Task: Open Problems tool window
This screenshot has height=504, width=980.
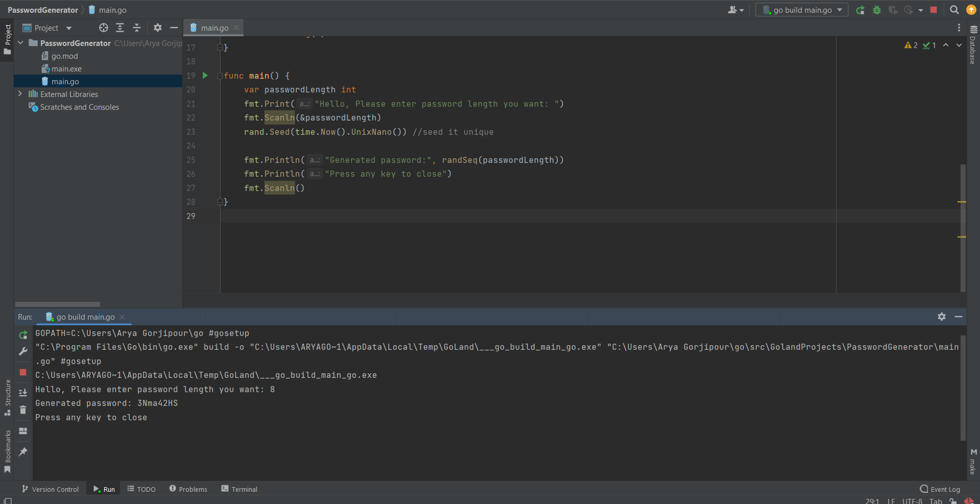Action: tap(188, 489)
